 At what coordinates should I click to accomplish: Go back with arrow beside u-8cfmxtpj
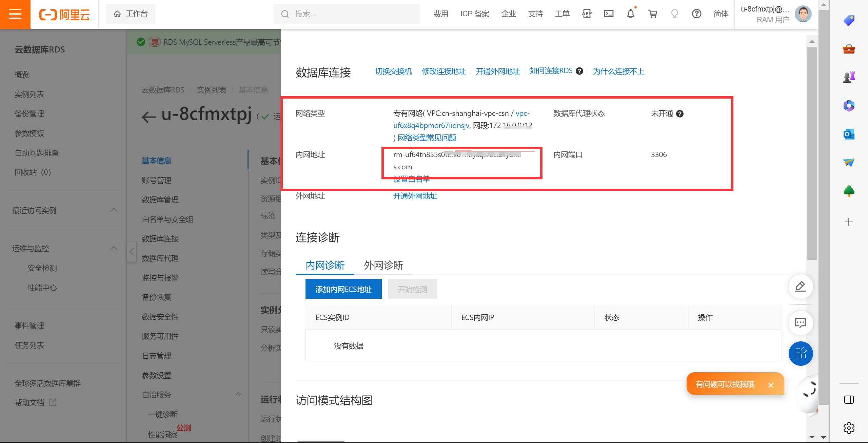point(149,117)
